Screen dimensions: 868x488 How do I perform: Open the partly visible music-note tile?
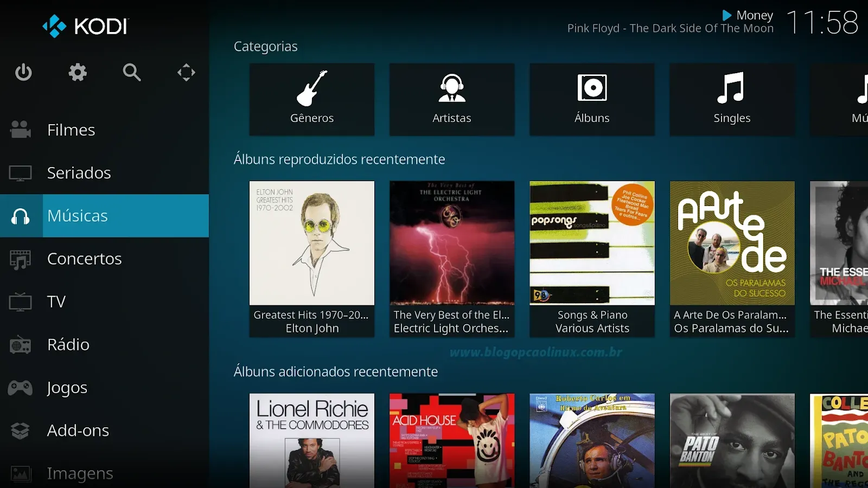click(839, 99)
